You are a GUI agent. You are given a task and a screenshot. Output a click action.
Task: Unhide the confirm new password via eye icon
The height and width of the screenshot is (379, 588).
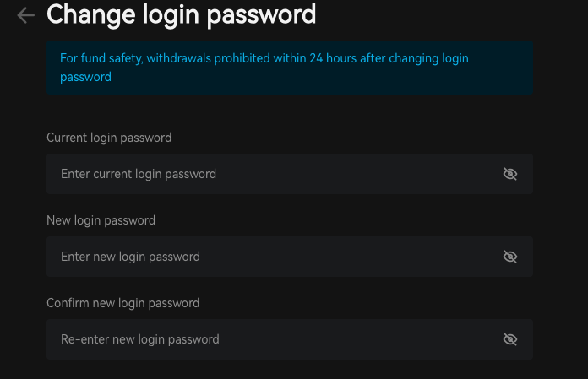(x=510, y=339)
